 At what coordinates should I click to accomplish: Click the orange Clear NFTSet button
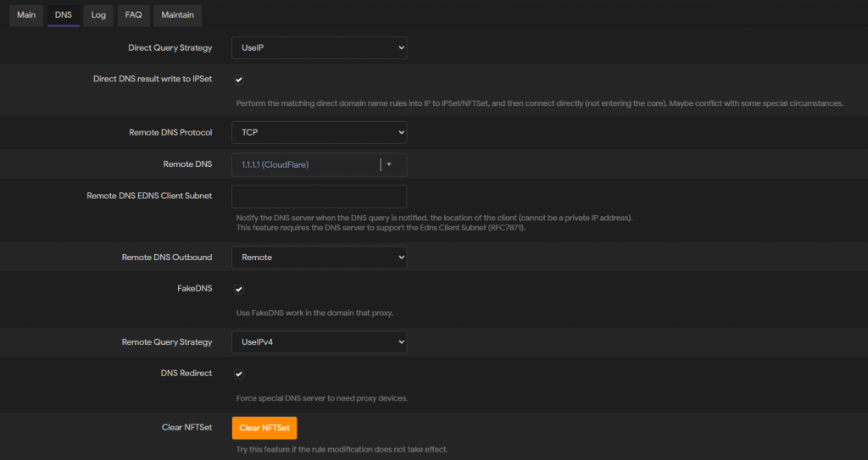pyautogui.click(x=264, y=428)
